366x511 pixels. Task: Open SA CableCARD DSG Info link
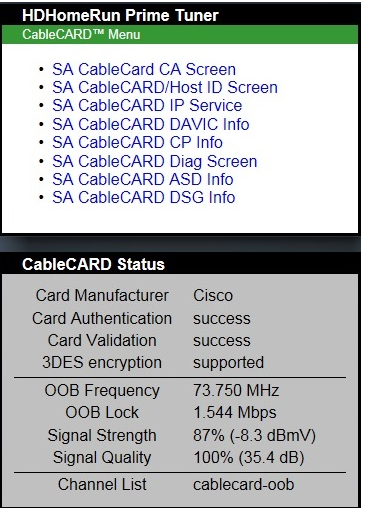coord(144,197)
